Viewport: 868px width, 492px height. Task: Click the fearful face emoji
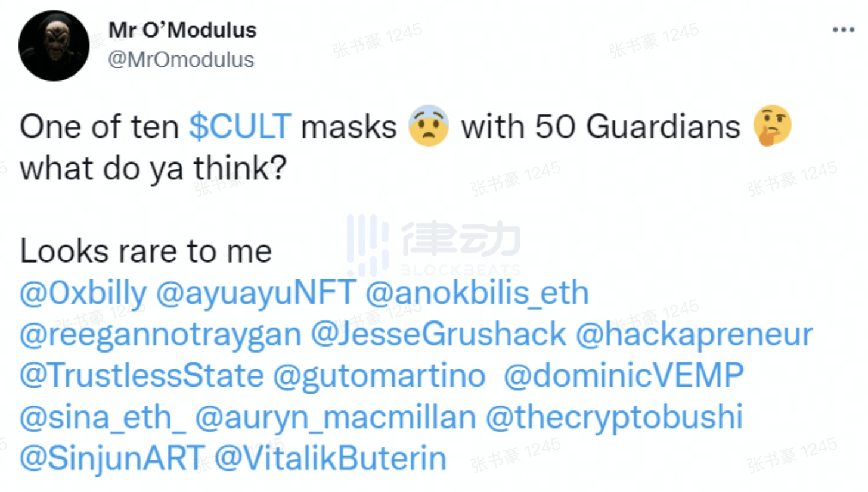429,126
